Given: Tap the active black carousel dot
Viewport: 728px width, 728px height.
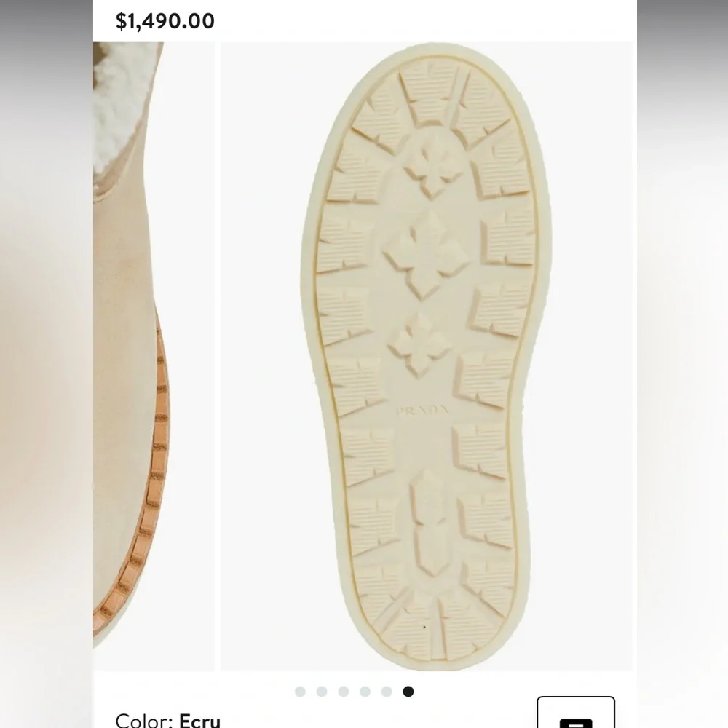Looking at the screenshot, I should click(x=408, y=692).
